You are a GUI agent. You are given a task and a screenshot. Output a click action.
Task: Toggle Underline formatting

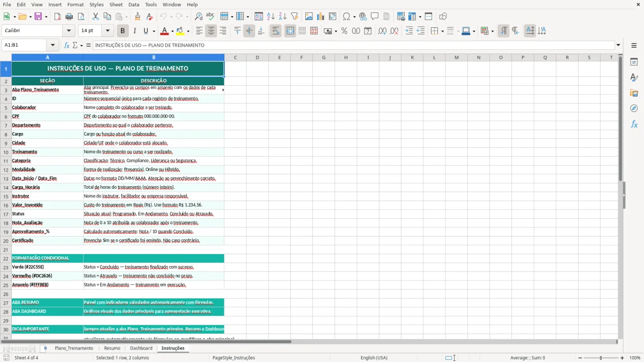coord(146,31)
